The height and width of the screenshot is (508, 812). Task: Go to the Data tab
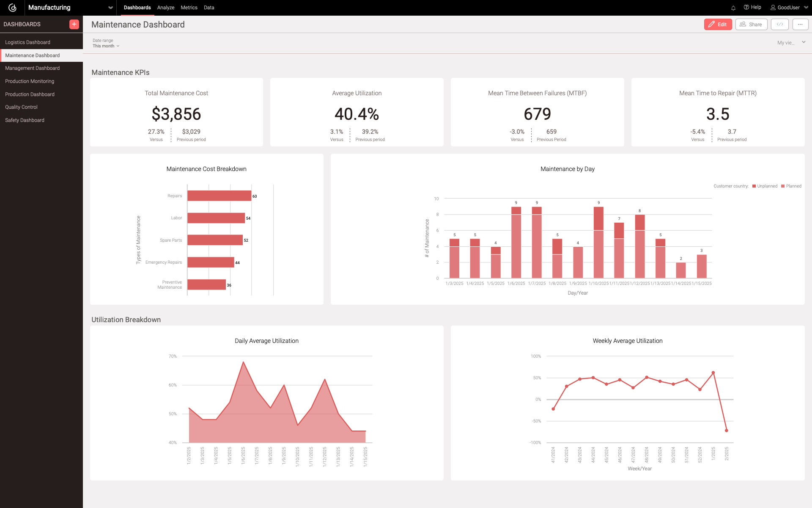[208, 7]
